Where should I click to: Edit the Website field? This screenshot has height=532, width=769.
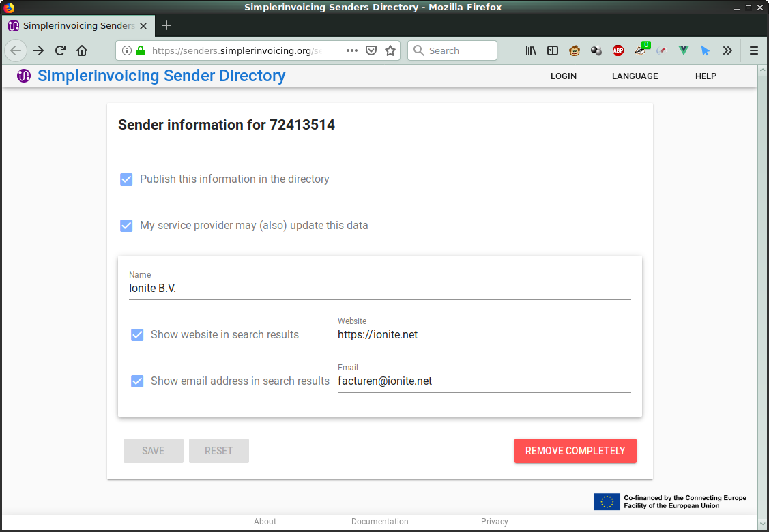pos(484,335)
